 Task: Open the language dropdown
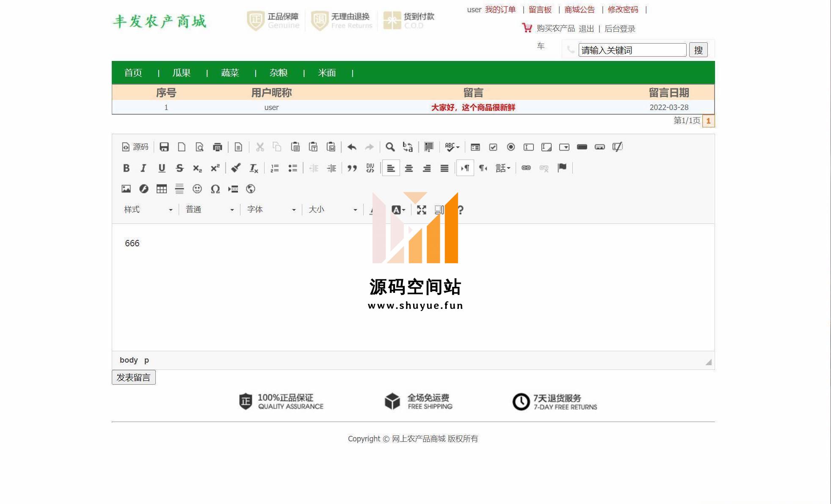(503, 168)
